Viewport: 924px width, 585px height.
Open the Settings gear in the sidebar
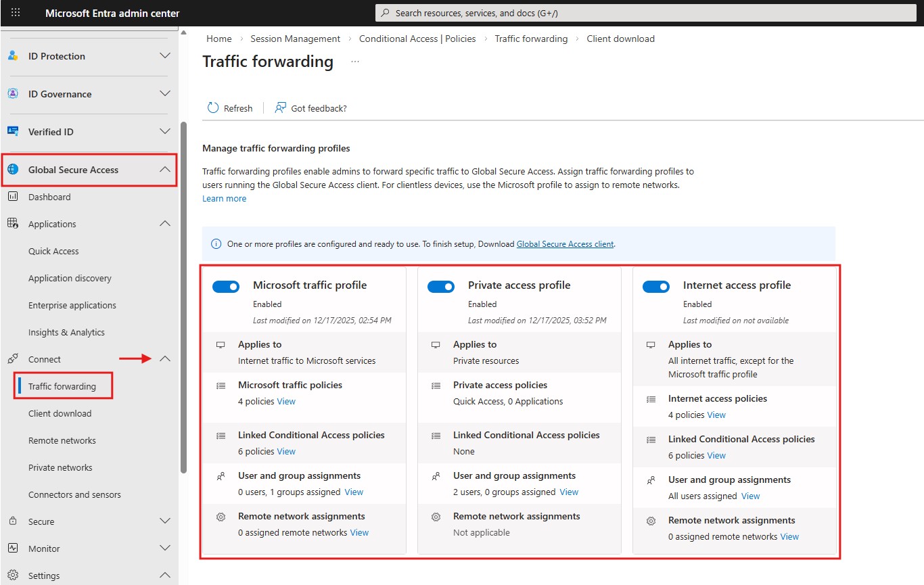(x=13, y=575)
